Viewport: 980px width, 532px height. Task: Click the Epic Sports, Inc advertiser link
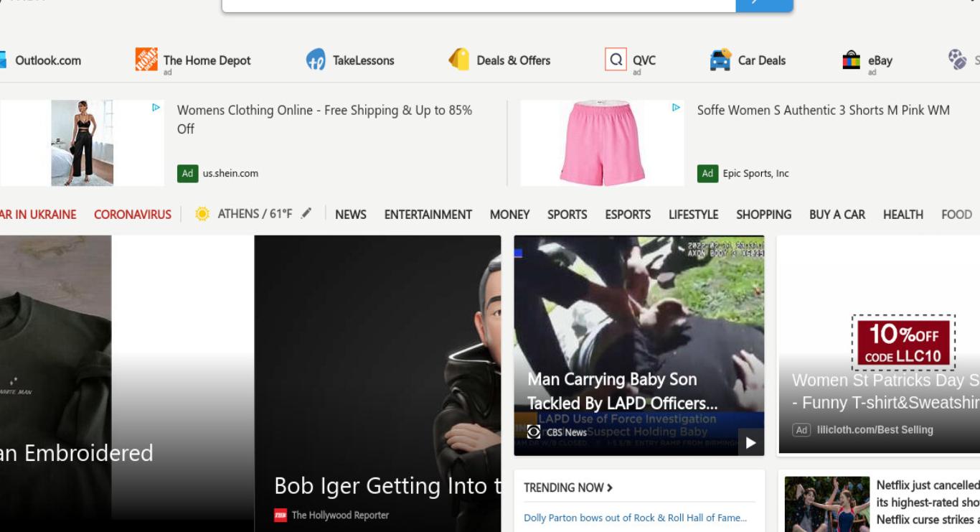point(756,173)
